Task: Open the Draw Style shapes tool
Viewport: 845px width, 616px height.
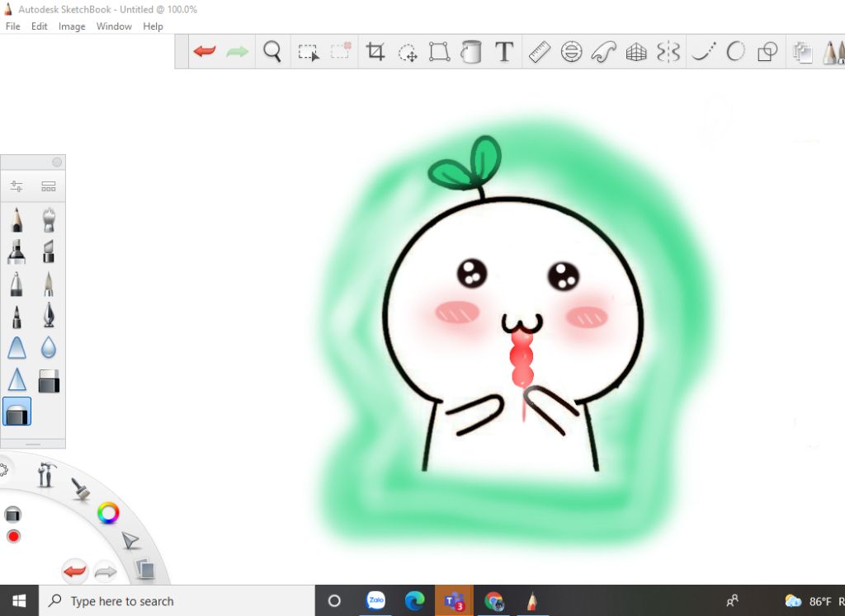Action: point(767,52)
